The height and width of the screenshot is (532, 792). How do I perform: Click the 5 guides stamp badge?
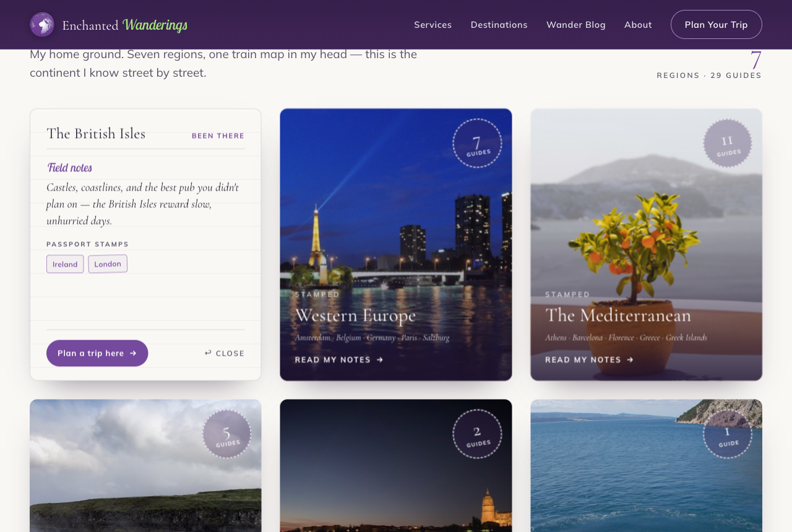pyautogui.click(x=226, y=434)
